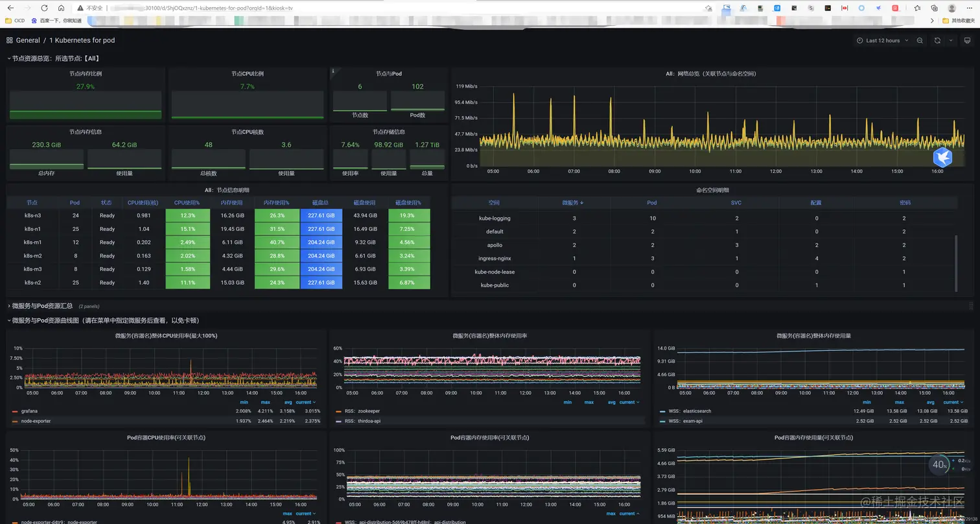Toggle node-exporter series in CPU legend
980x524 pixels.
36,421
